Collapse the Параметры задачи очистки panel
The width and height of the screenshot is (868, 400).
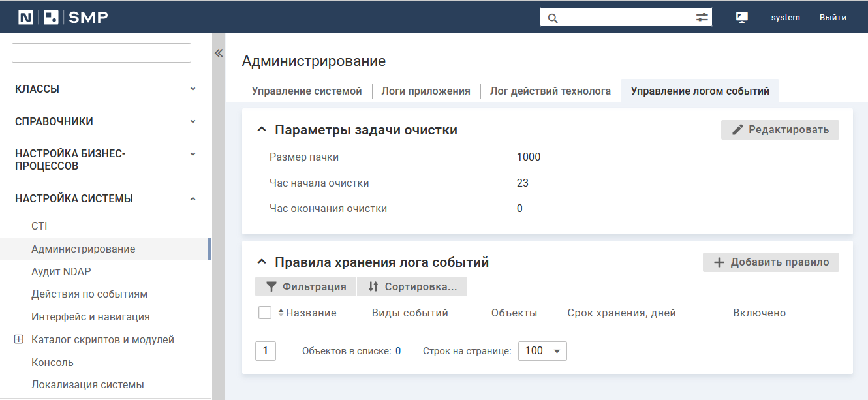coord(262,130)
